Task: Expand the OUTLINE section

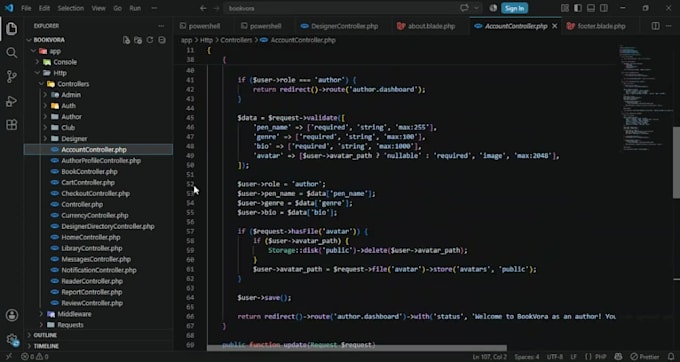Action: pos(99,335)
